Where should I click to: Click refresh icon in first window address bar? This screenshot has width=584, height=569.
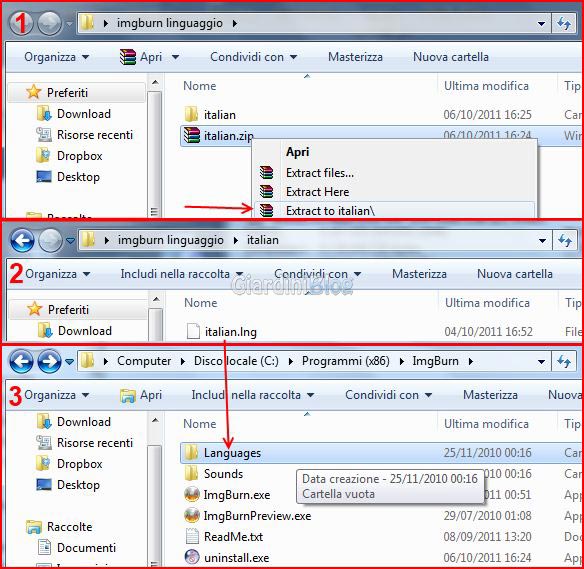pos(564,23)
